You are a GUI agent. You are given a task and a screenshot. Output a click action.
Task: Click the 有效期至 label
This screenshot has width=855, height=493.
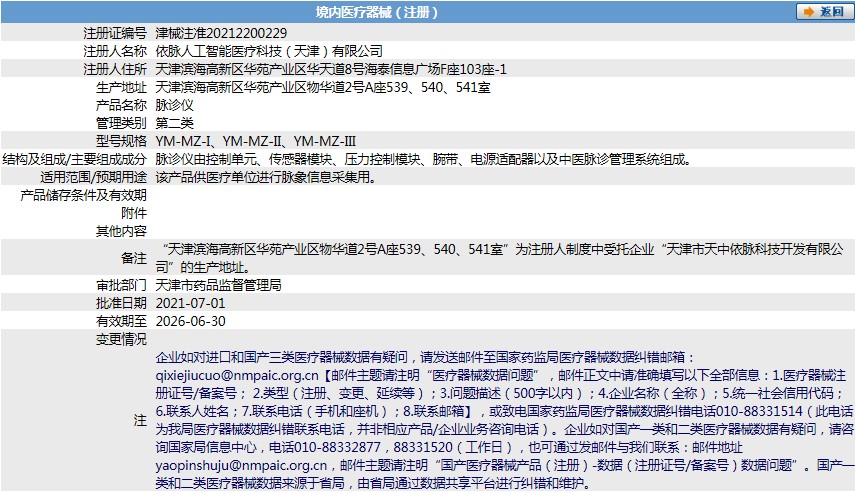[x=121, y=321]
